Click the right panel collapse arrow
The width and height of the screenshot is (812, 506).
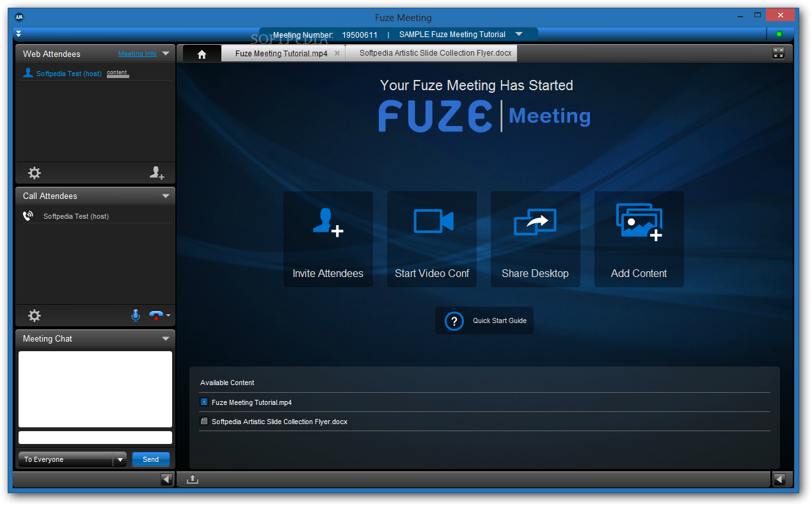779,479
